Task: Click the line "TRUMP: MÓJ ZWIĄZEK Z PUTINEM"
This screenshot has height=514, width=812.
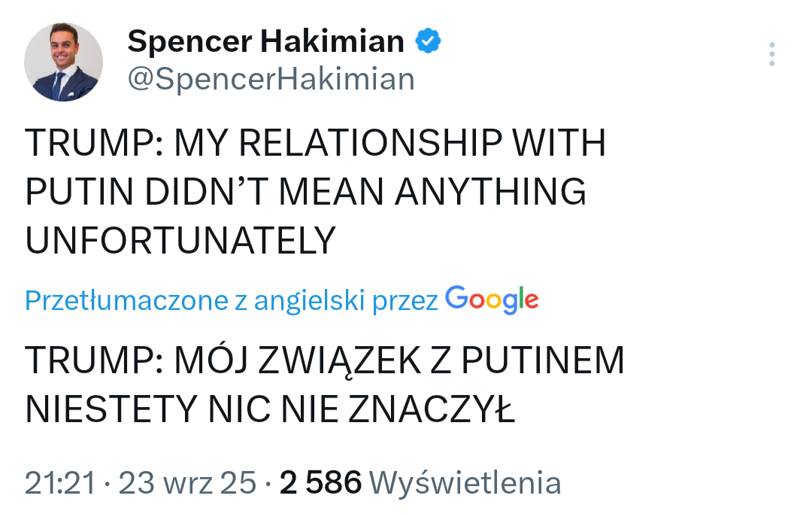Action: [x=324, y=361]
